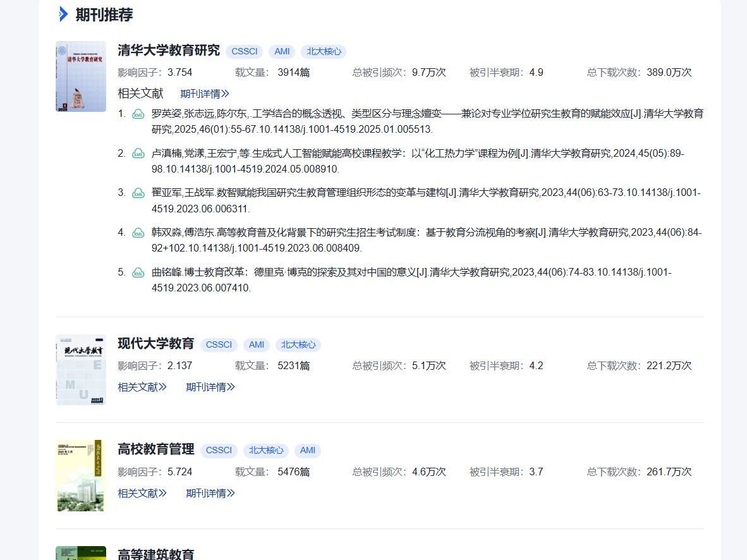Click the blue arrow icon before 期刊推荐
This screenshot has height=560, width=747.
63,14
